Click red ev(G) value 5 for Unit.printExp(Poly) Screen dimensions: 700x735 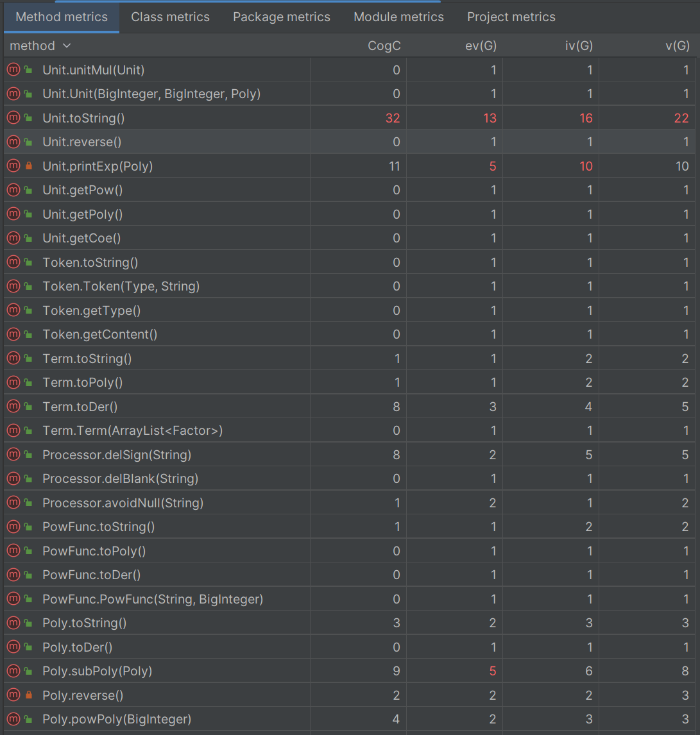493,166
